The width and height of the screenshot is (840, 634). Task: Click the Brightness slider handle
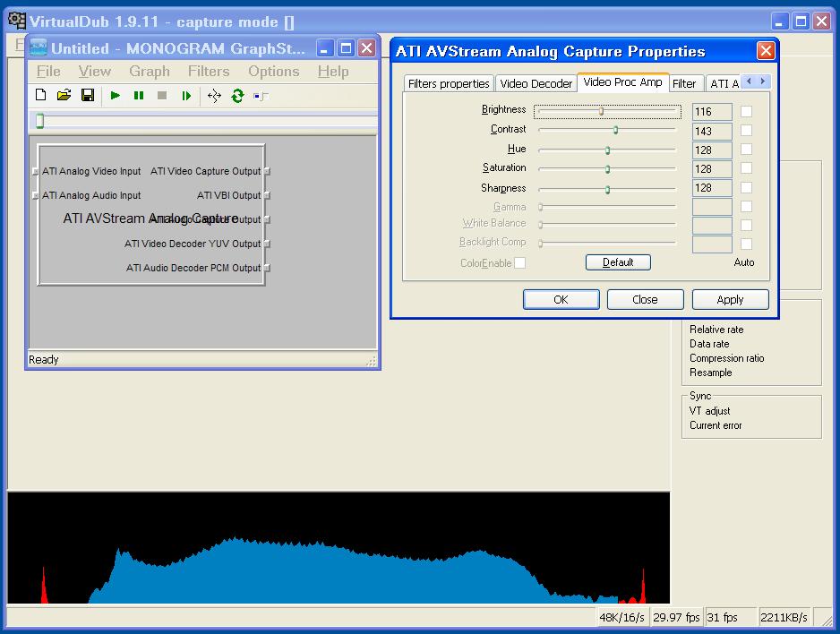(x=601, y=111)
